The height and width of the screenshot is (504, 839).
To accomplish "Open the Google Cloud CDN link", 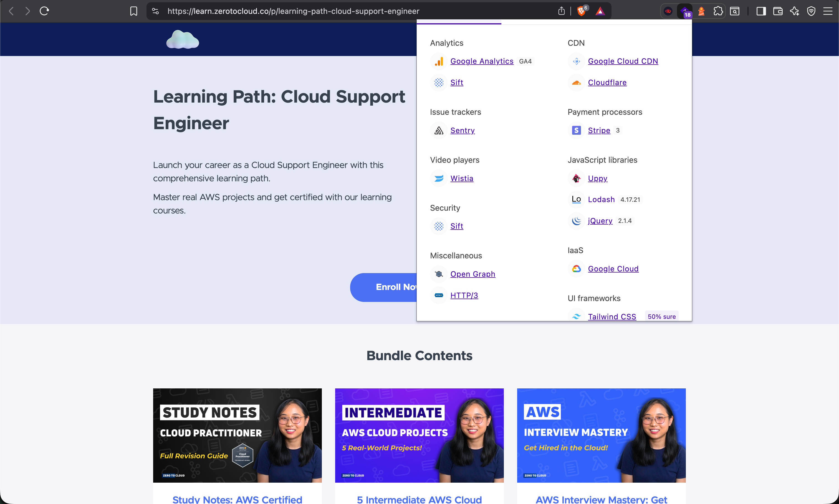I will click(x=623, y=62).
